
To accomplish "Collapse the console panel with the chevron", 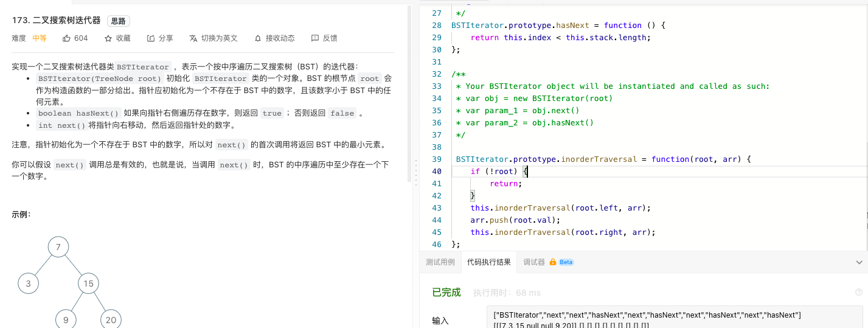I will [x=859, y=262].
